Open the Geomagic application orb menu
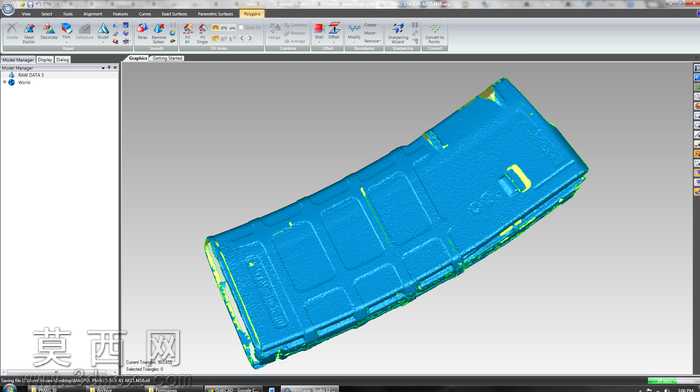This screenshot has width=700, height=392. (8, 9)
